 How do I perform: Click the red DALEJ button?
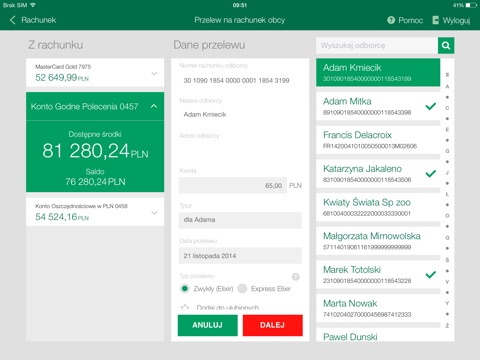[273, 325]
